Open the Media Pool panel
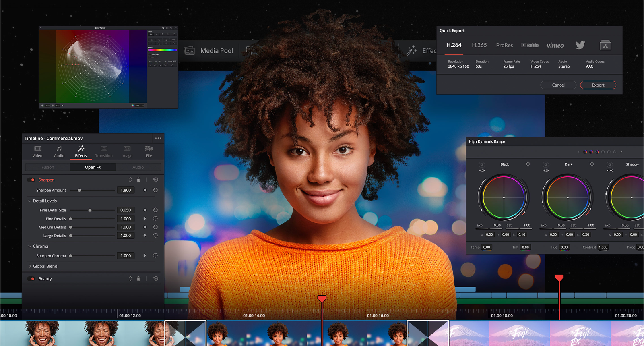 click(208, 51)
